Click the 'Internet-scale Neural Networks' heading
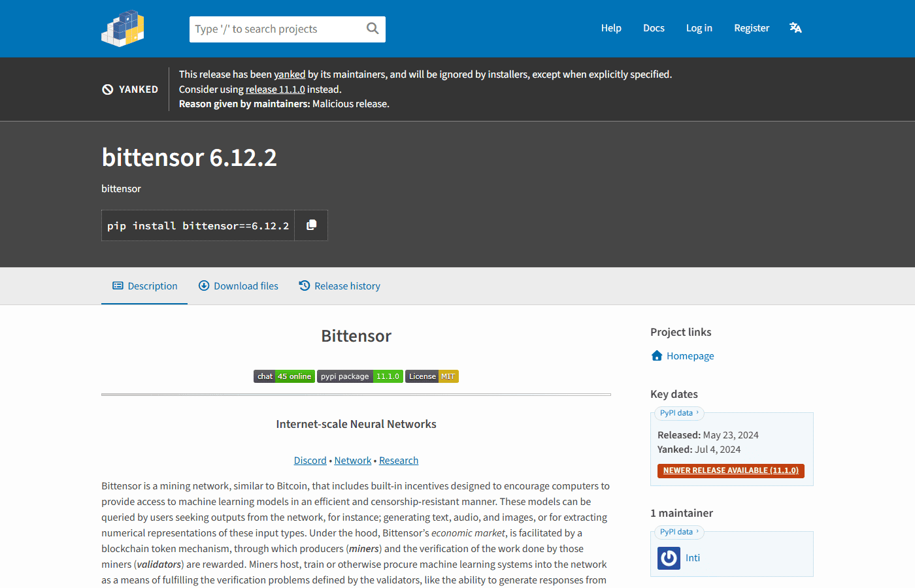 356,424
